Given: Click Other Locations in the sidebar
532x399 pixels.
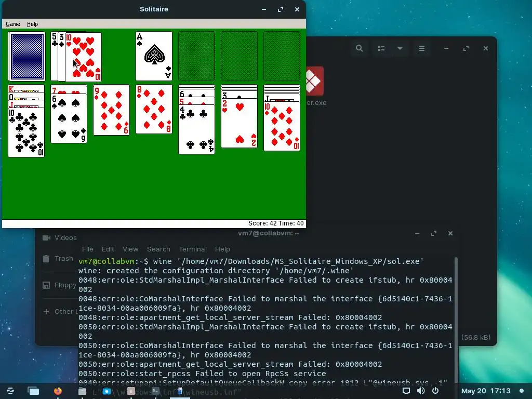Looking at the screenshot, I should point(59,312).
